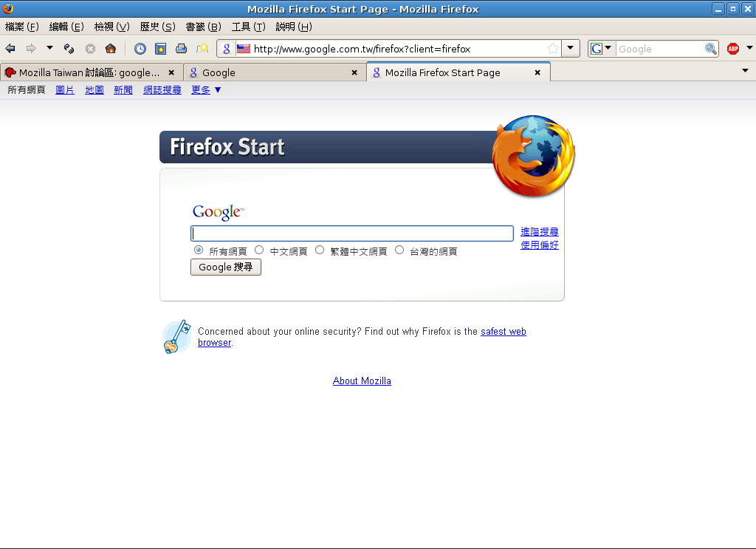This screenshot has width=756, height=549.
Task: Expand the Adblock Plus dropdown arrow
Action: pos(749,48)
